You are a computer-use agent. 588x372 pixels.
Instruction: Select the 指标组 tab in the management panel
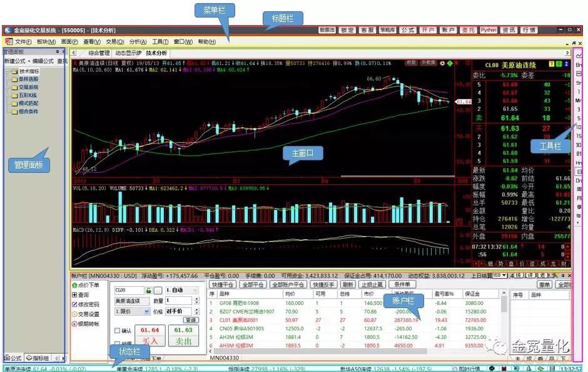tap(38, 358)
